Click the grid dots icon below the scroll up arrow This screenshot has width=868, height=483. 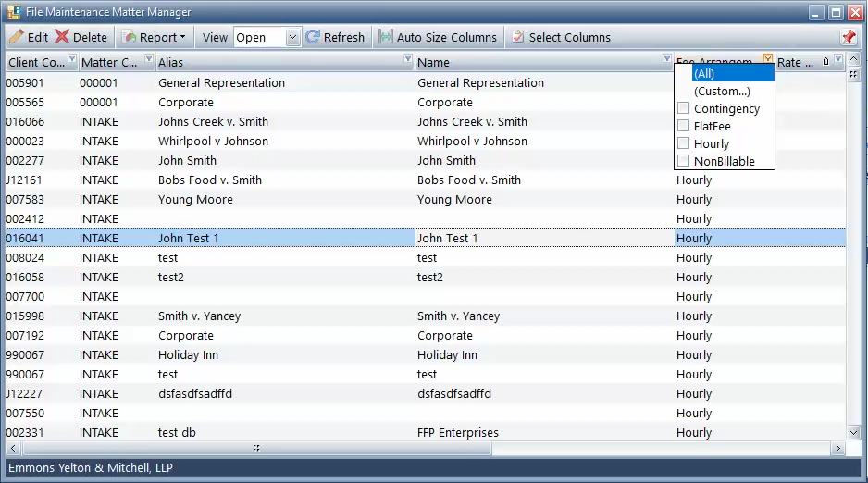853,74
